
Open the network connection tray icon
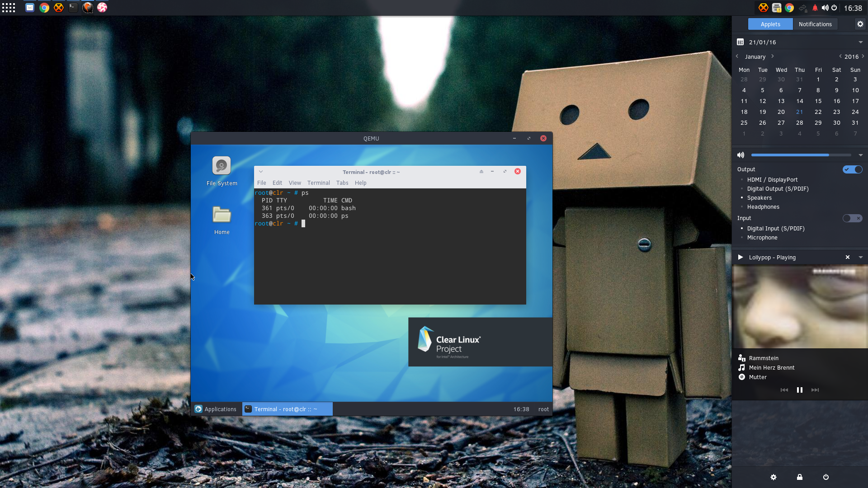coord(802,8)
